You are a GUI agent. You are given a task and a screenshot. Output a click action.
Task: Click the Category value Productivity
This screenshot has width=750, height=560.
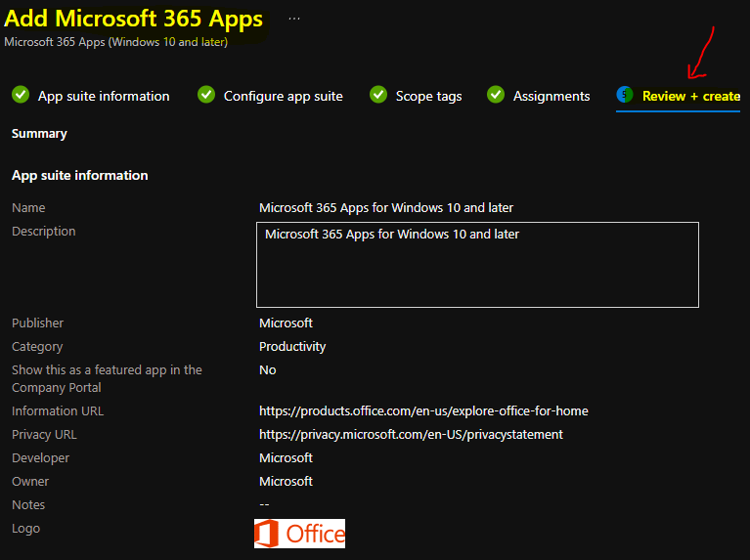292,346
